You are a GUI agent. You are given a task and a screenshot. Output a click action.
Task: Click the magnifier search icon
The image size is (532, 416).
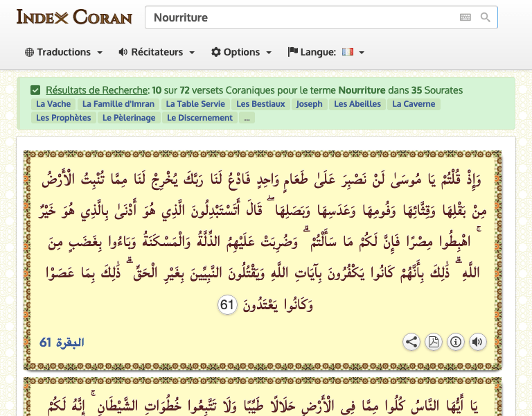coord(486,17)
